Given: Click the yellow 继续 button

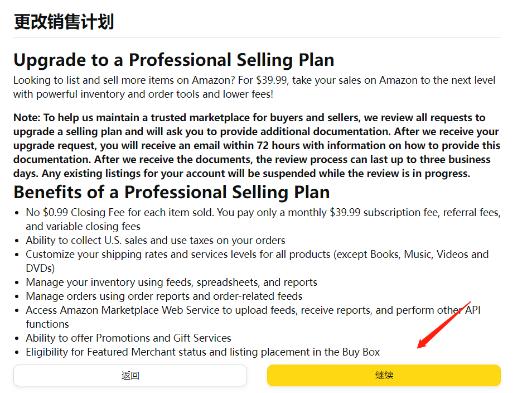Looking at the screenshot, I should [x=384, y=376].
